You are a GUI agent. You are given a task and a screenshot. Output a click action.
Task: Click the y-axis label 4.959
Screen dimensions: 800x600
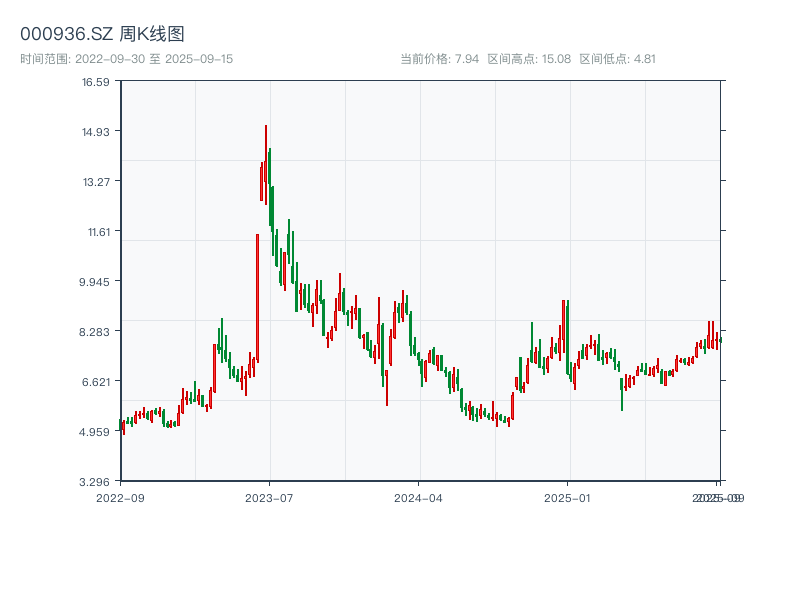[94, 432]
